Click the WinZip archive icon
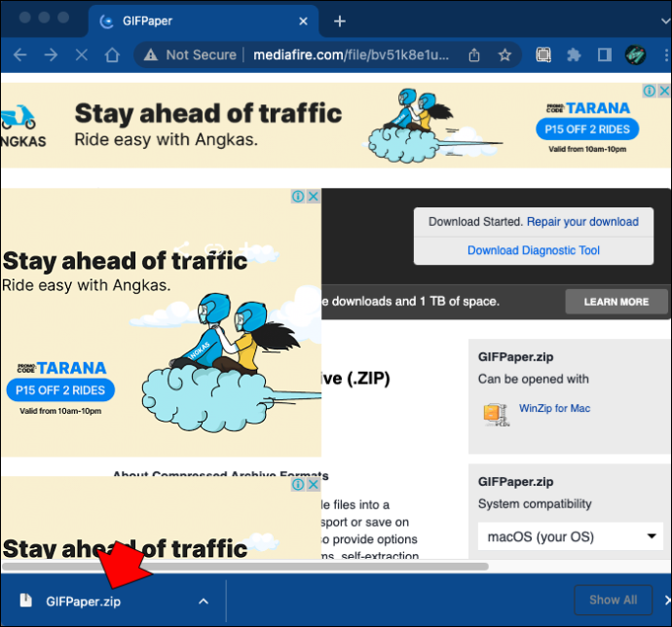Viewport: 672px width, 627px height. pyautogui.click(x=496, y=415)
